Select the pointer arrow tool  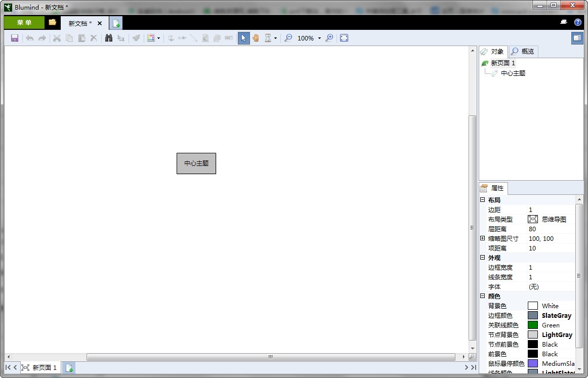click(x=244, y=38)
